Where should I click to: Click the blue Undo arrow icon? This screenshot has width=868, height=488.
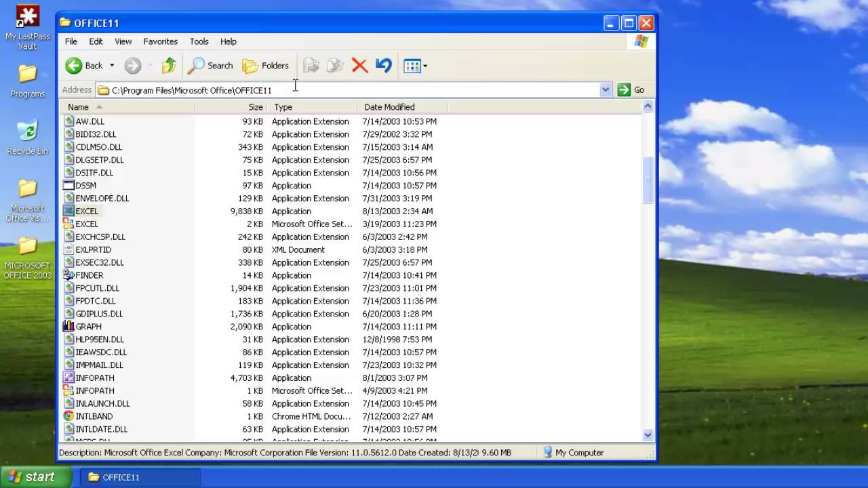[x=384, y=66]
